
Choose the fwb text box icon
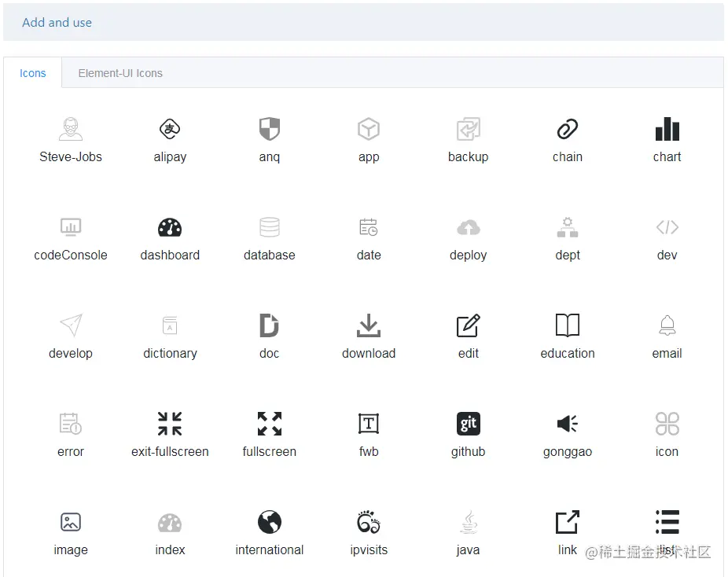click(369, 424)
